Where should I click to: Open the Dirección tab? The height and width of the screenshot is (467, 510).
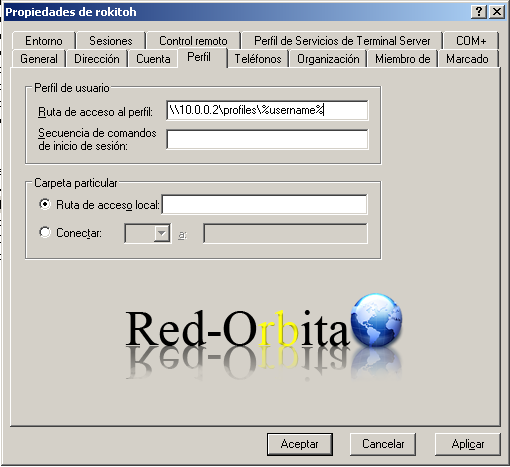[97, 59]
